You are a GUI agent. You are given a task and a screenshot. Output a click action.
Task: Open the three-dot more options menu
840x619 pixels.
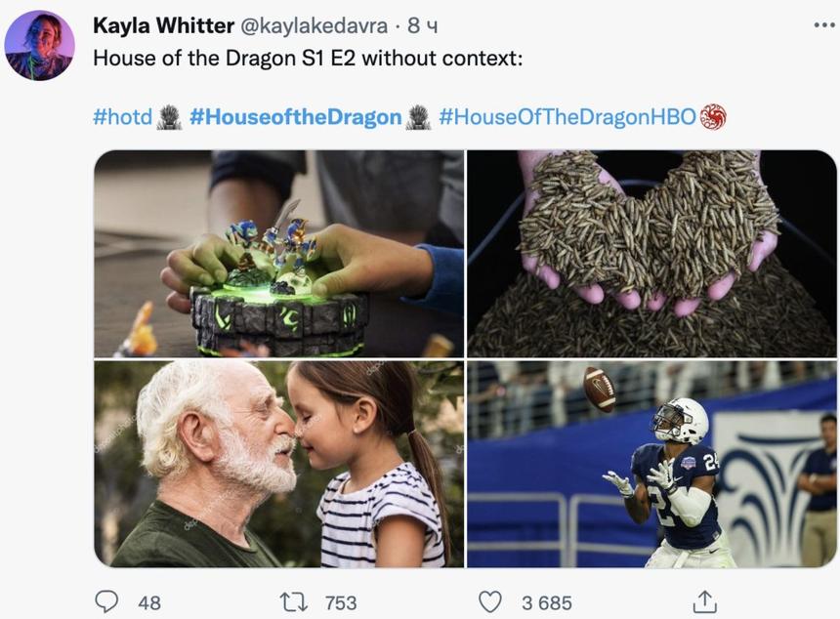[824, 25]
